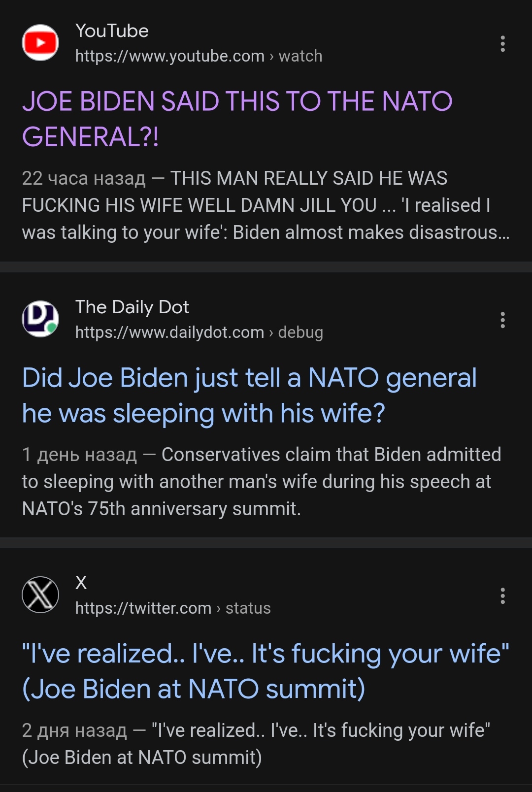Tap the X logo favicon
Image resolution: width=532 pixels, height=792 pixels.
click(x=40, y=594)
